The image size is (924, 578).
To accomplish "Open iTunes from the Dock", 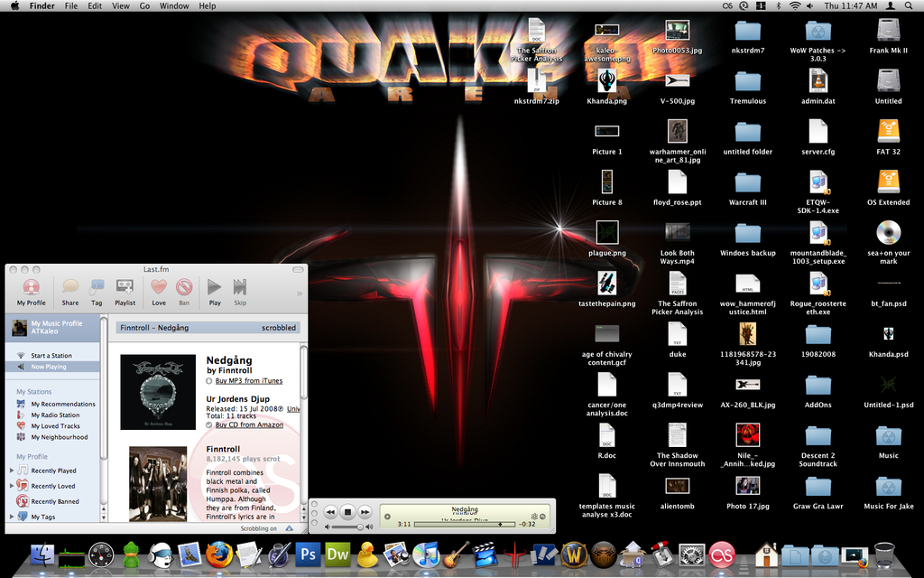I will tap(426, 555).
